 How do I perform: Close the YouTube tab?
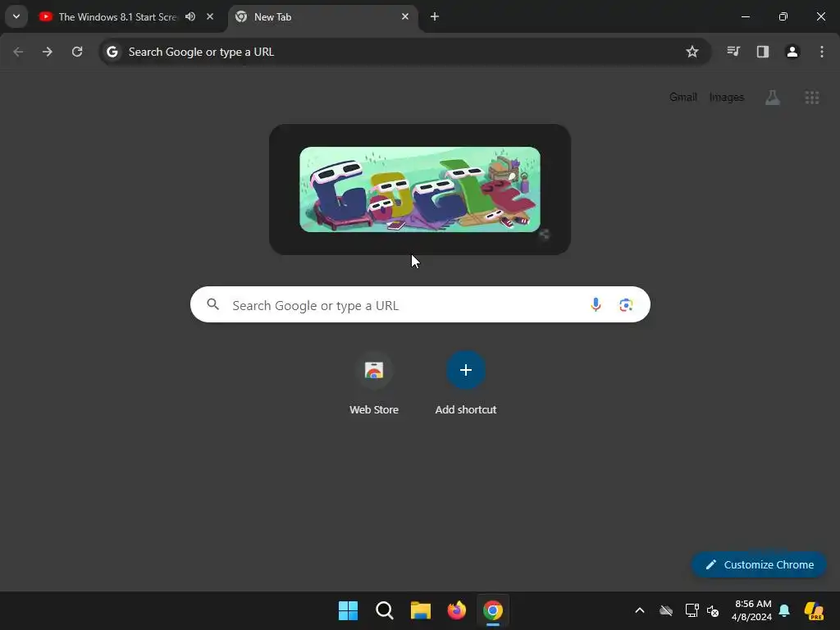pos(210,16)
